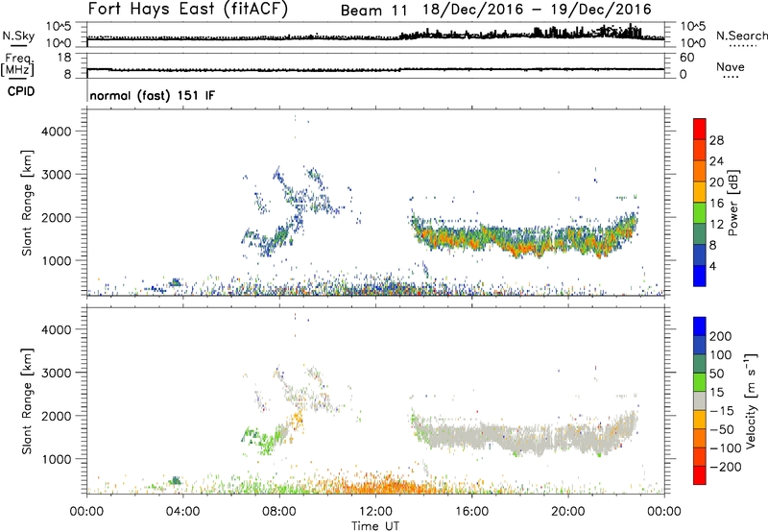Screen dimensions: 768x532
Task: Click 'Slant Range [km]' label of power panel
Action: 27,203
